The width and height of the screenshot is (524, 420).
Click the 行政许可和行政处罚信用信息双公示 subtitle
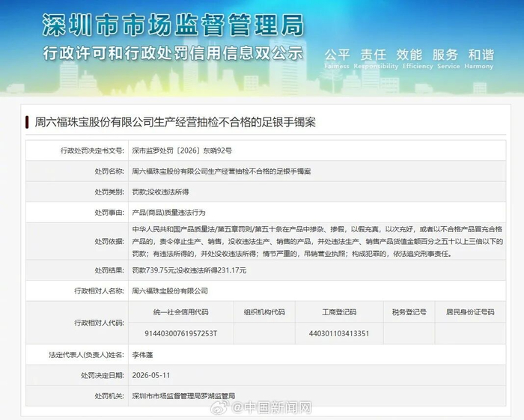(x=173, y=53)
